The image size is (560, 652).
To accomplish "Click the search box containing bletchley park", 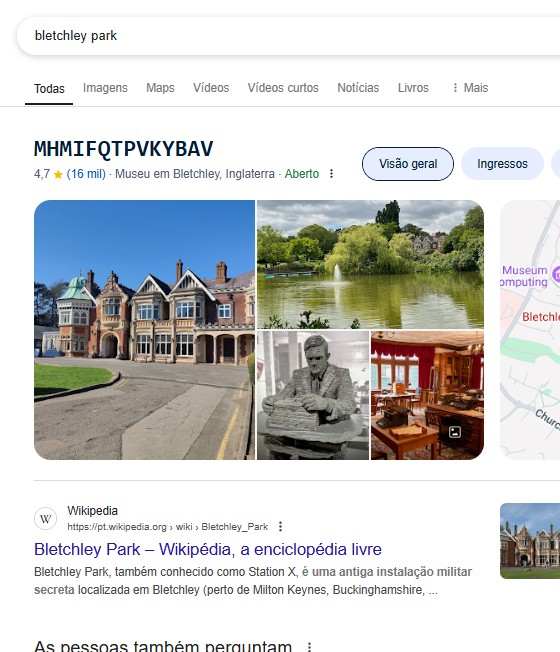I will (291, 36).
